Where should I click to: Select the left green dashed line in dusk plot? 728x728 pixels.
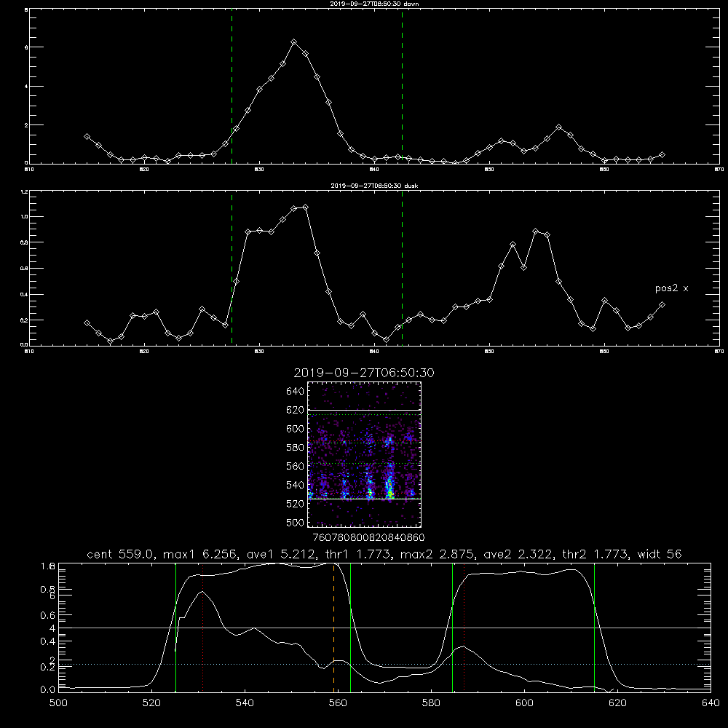click(x=232, y=268)
